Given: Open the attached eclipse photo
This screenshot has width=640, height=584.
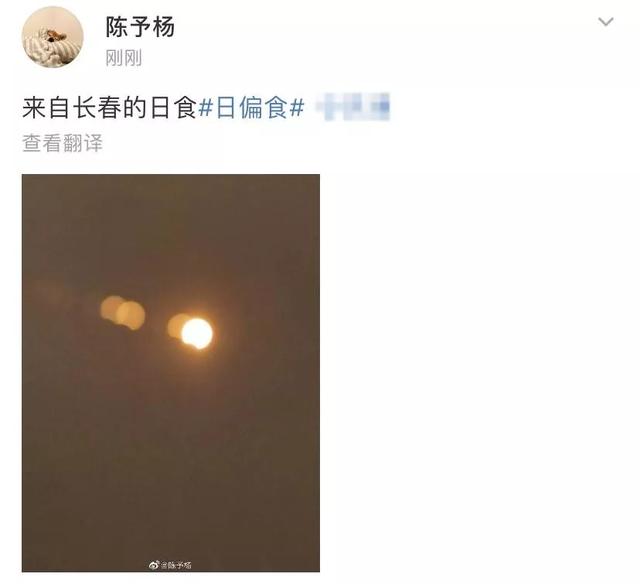Looking at the screenshot, I should pyautogui.click(x=171, y=373).
